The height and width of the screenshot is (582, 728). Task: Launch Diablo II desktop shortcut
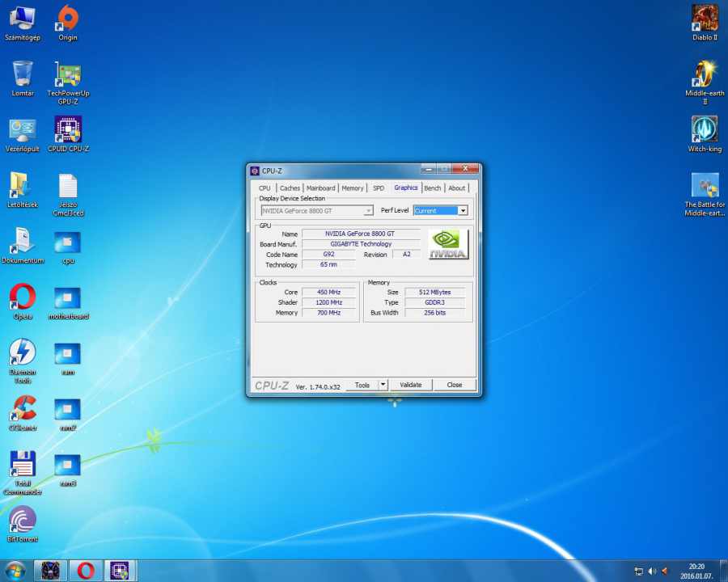pyautogui.click(x=705, y=23)
